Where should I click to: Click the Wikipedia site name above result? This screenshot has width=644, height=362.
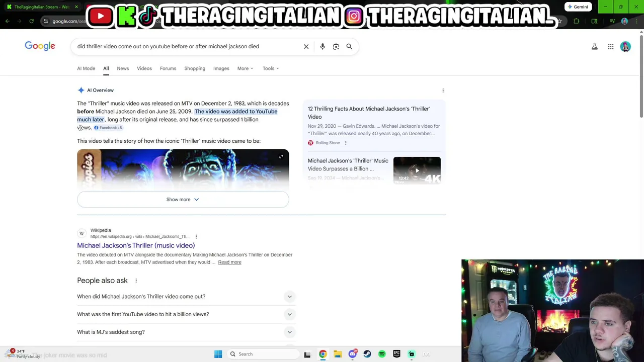point(101,230)
